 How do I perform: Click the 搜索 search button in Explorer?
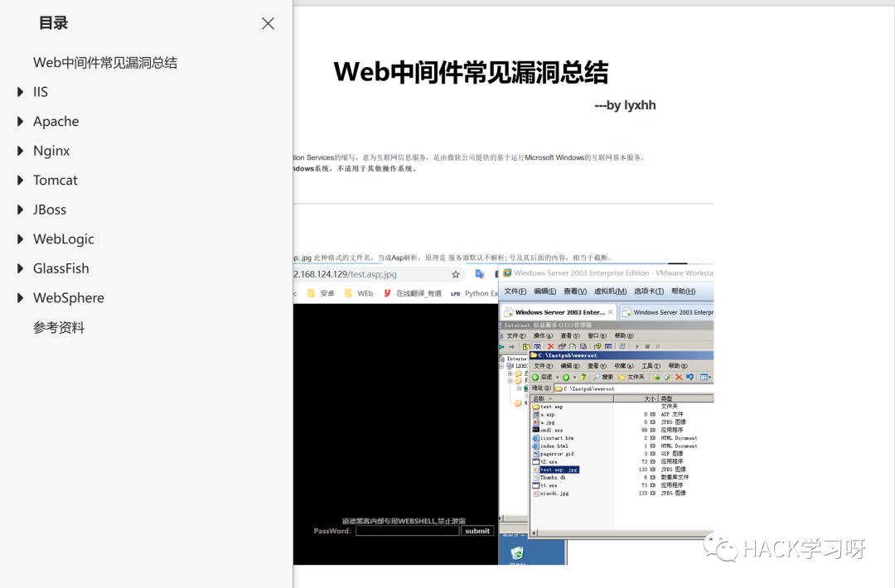602,377
